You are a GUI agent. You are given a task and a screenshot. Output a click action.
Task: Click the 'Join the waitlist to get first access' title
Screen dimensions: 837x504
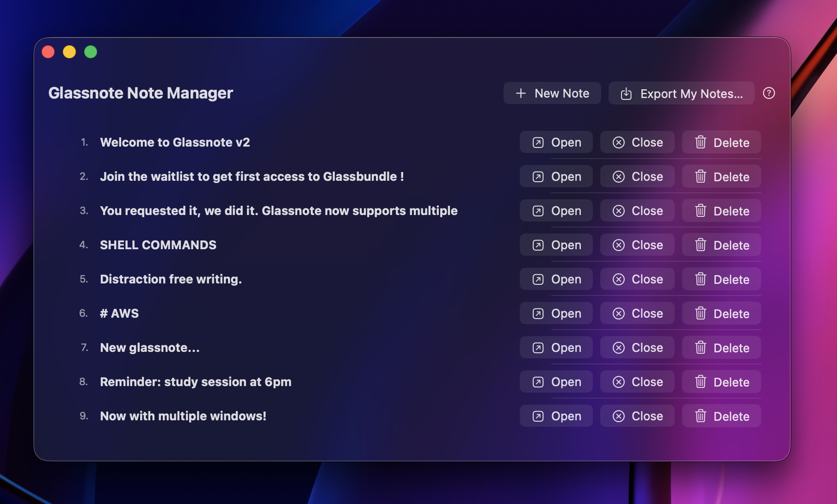252,177
